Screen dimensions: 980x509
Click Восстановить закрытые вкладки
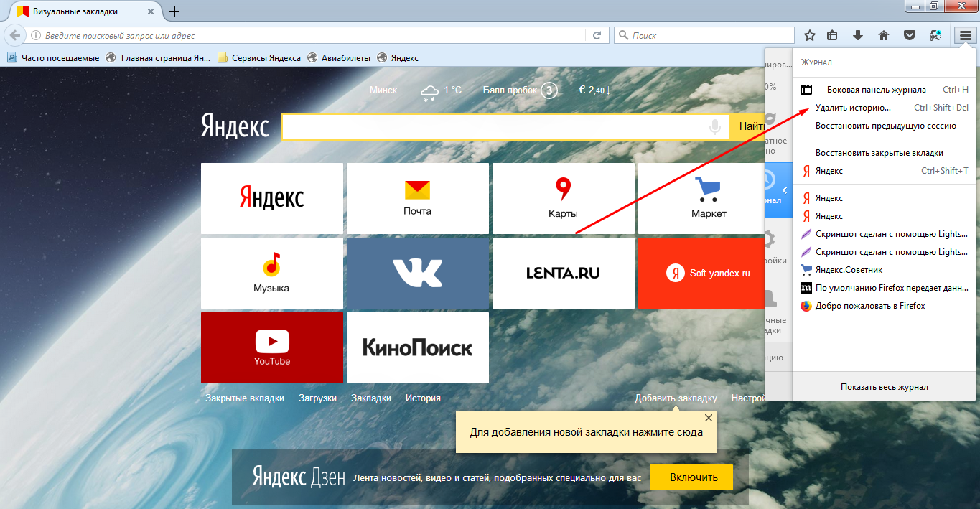(x=885, y=153)
